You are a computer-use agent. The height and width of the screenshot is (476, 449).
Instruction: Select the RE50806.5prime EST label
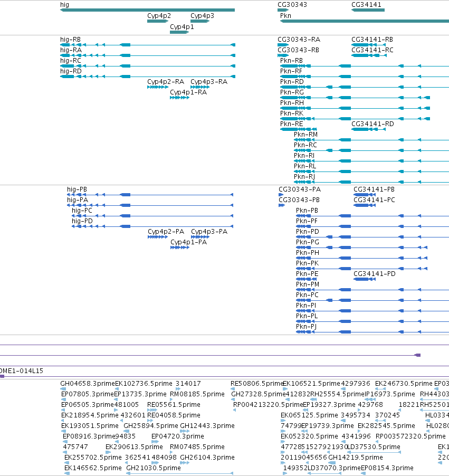tap(257, 384)
